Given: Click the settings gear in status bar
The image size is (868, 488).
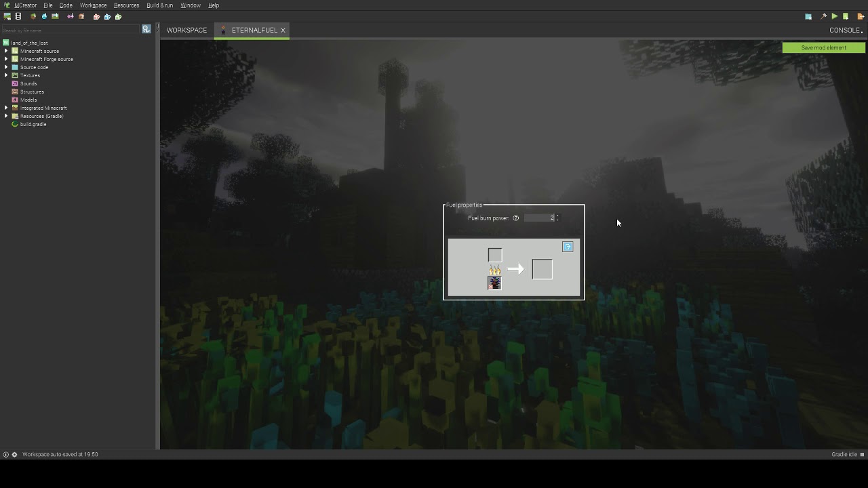Looking at the screenshot, I should click(x=14, y=454).
